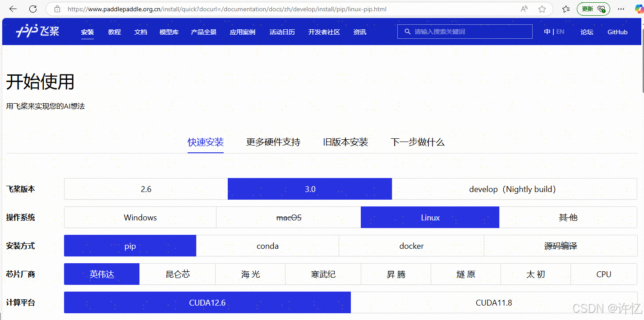Open the 文档 nav menu item
Image resolution: width=644 pixels, height=320 pixels.
(141, 32)
